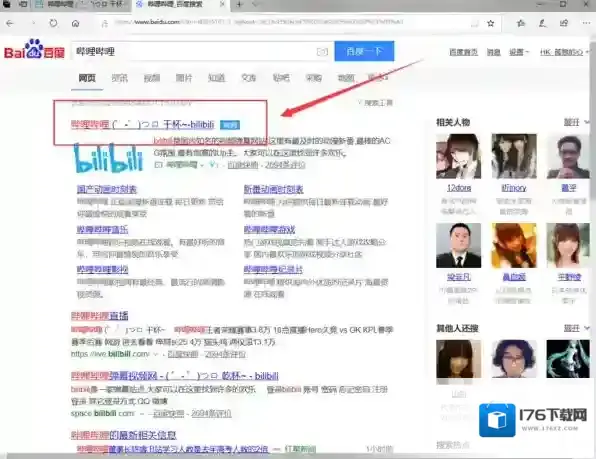Click the add notes pen icon
Screen dimensions: 596x459
coord(542,23)
